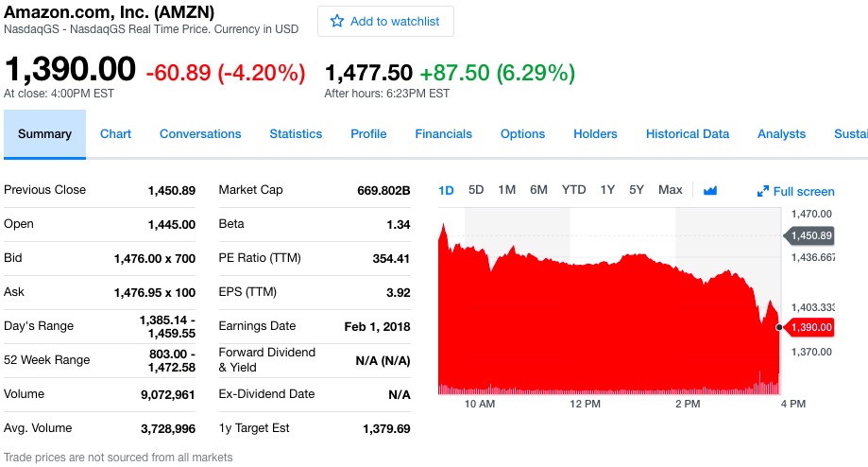Image resolution: width=868 pixels, height=467 pixels.
Task: Click the Full screen chart link
Action: 803,192
